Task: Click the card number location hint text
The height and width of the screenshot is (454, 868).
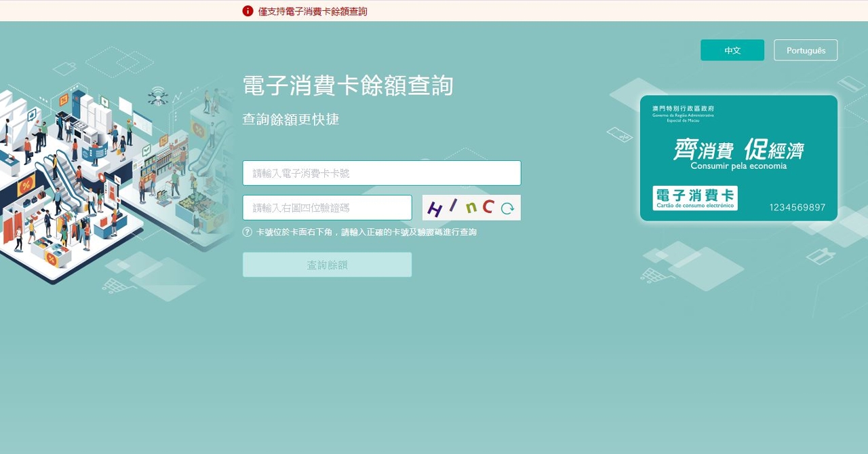Action: (366, 232)
